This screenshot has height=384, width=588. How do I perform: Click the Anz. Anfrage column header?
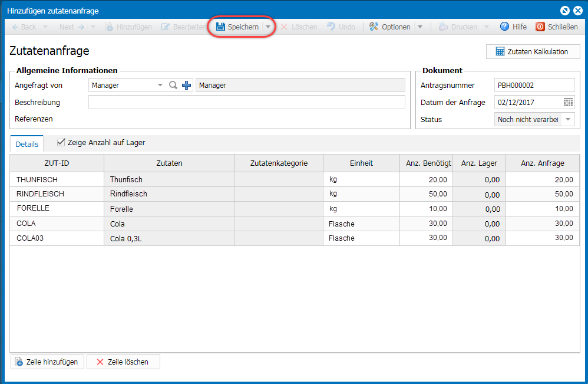(x=543, y=163)
